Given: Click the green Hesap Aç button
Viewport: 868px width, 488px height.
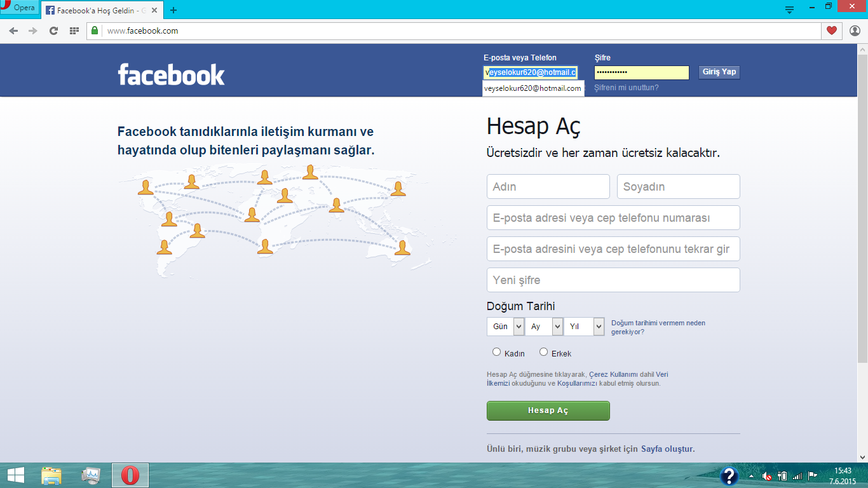Looking at the screenshot, I should pyautogui.click(x=548, y=410).
